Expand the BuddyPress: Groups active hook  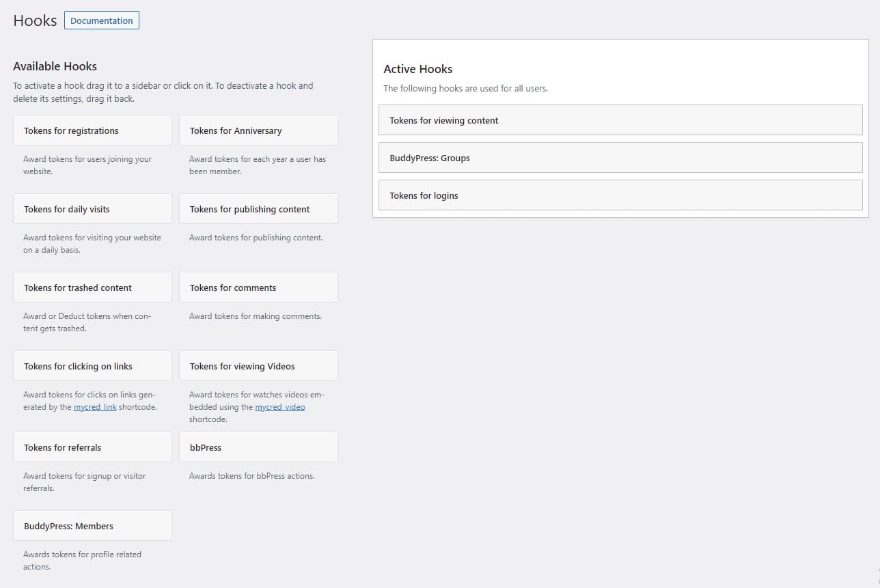(620, 158)
